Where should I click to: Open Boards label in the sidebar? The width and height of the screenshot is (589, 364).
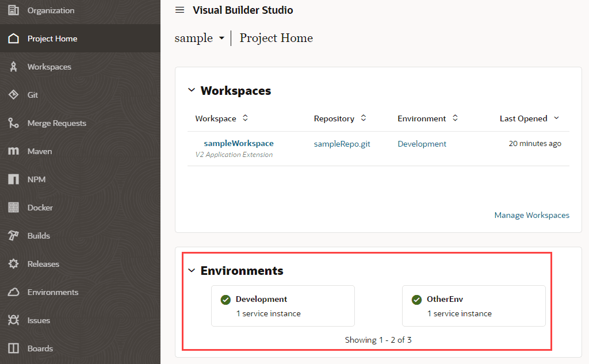click(x=40, y=348)
